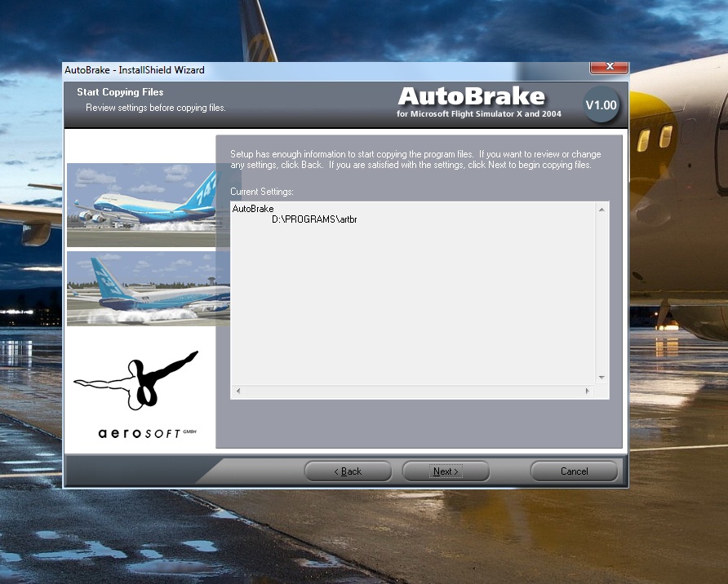This screenshot has width=728, height=584.
Task: Click the horizontal scroll right arrow
Action: 588,391
